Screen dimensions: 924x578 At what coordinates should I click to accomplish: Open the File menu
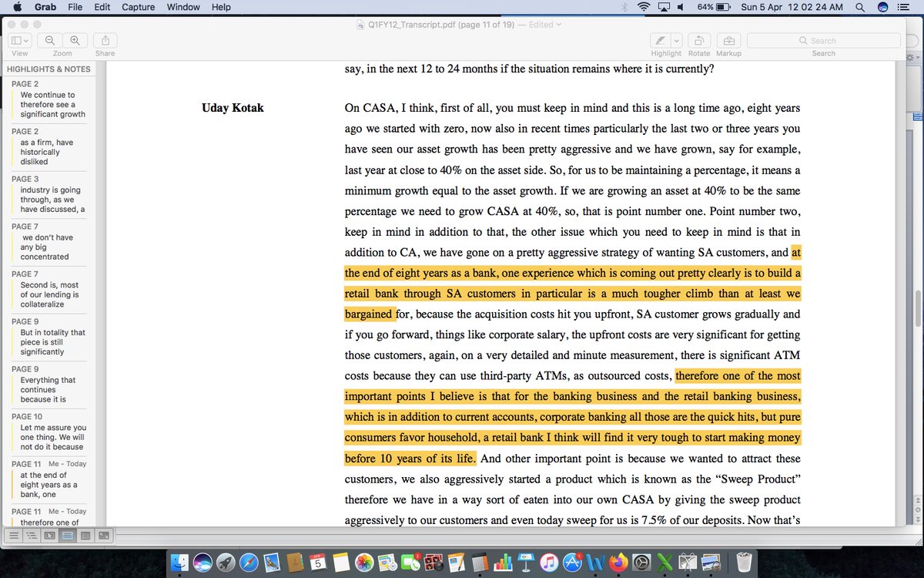click(x=75, y=7)
